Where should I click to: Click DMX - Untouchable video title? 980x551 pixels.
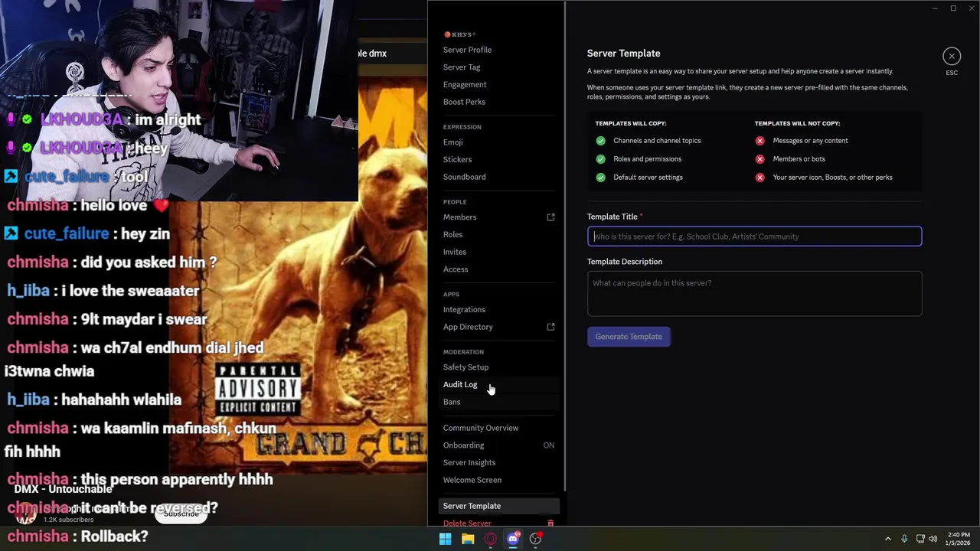click(63, 489)
